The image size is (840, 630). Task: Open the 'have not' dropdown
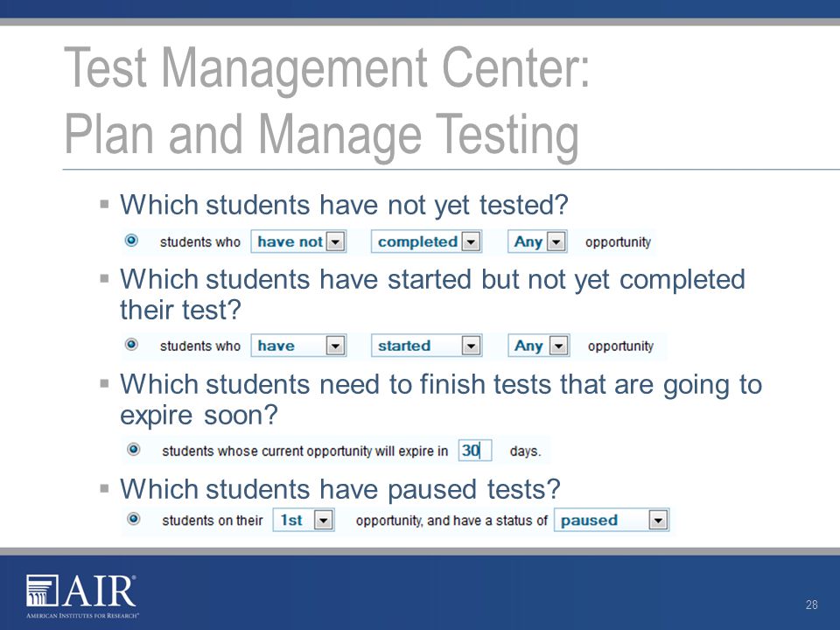(298, 241)
